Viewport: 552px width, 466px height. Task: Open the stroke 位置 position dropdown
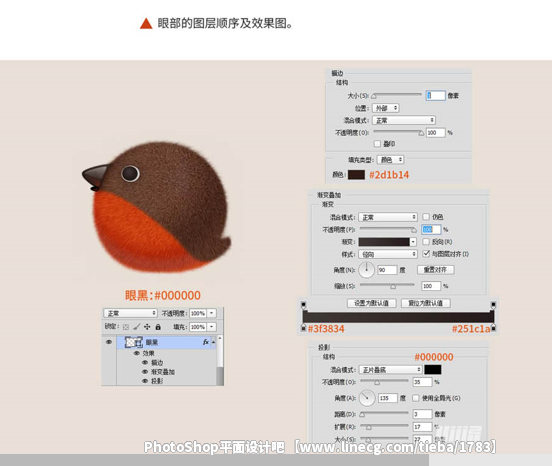[386, 108]
